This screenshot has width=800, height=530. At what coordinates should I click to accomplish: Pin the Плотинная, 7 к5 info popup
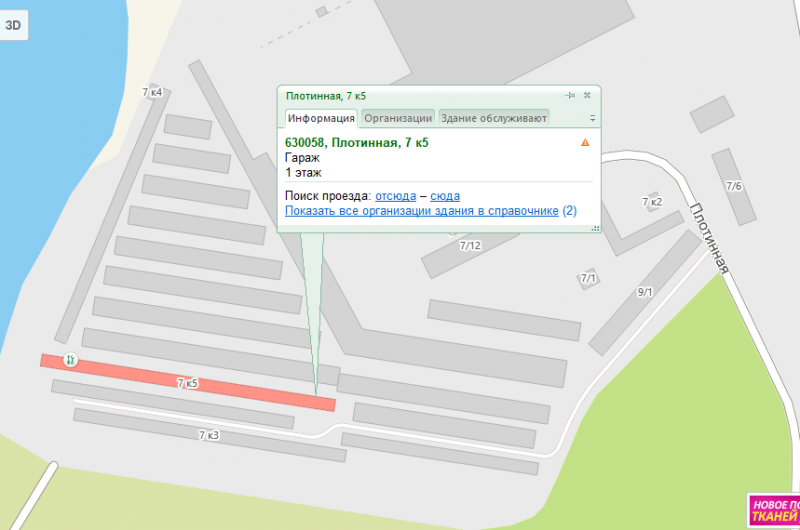(x=570, y=95)
